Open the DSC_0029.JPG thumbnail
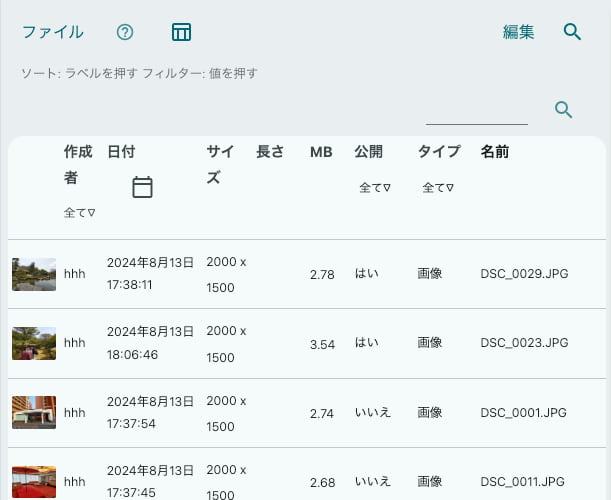The width and height of the screenshot is (611, 500). click(34, 274)
